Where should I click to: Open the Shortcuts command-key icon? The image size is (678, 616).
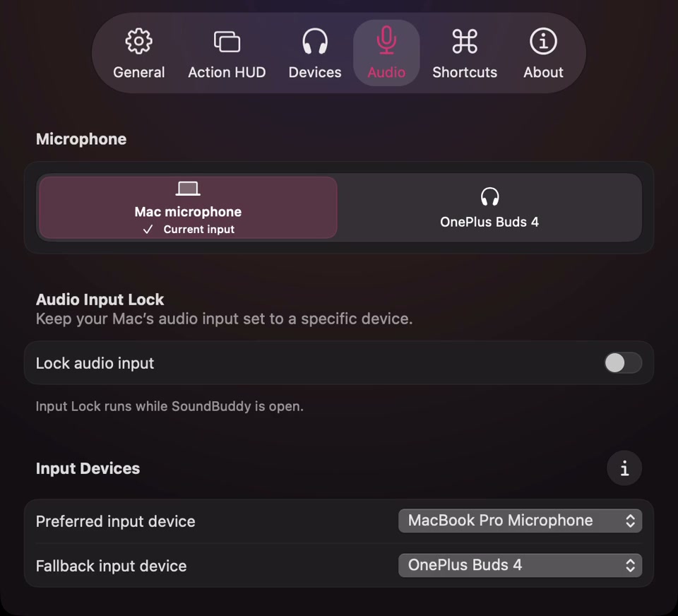(x=465, y=41)
